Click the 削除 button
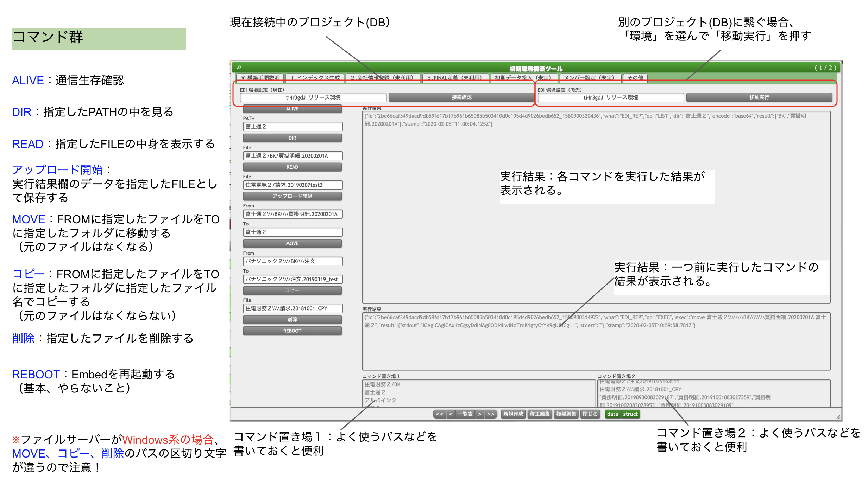868x479 pixels. click(x=292, y=320)
